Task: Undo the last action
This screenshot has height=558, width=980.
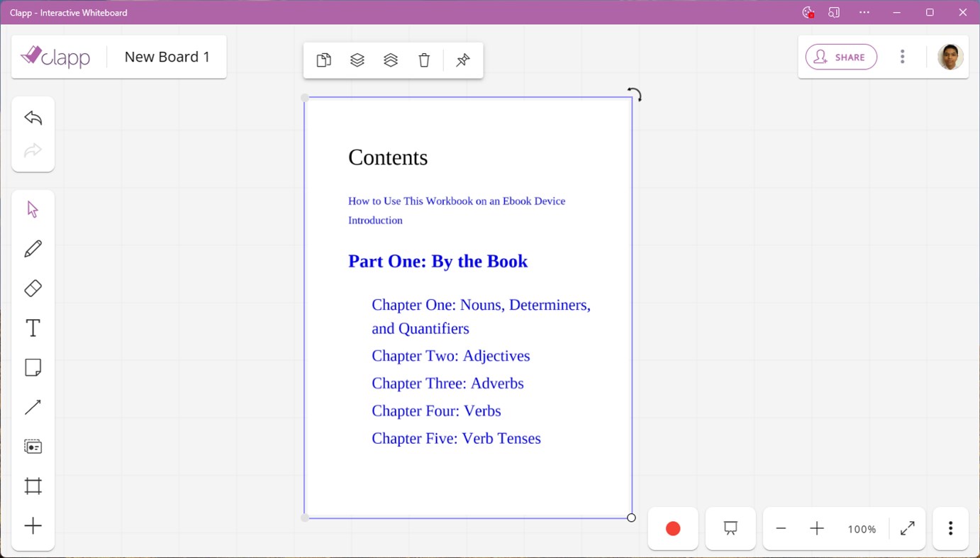Action: (x=33, y=117)
